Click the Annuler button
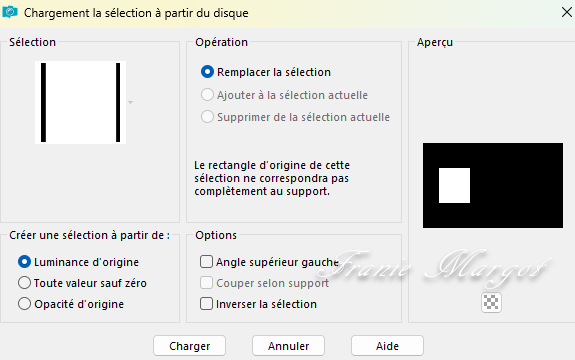 [x=288, y=346]
